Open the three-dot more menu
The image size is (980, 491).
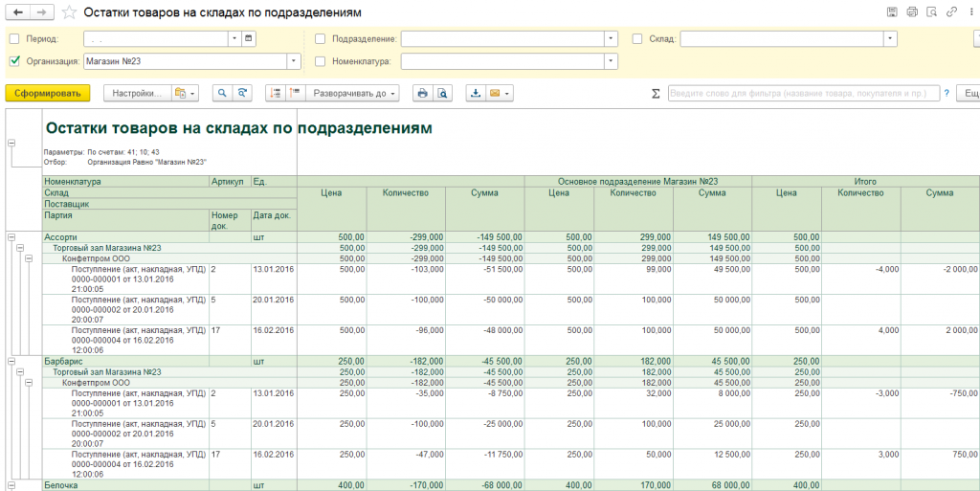click(969, 11)
